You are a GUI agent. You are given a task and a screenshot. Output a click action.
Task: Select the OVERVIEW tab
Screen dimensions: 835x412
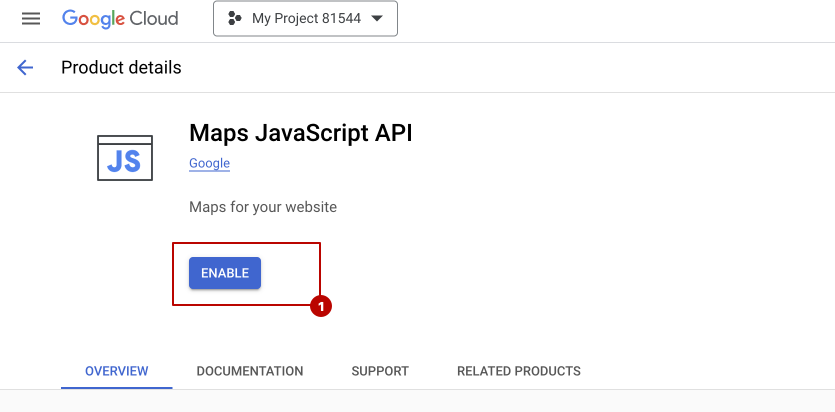[x=117, y=371]
